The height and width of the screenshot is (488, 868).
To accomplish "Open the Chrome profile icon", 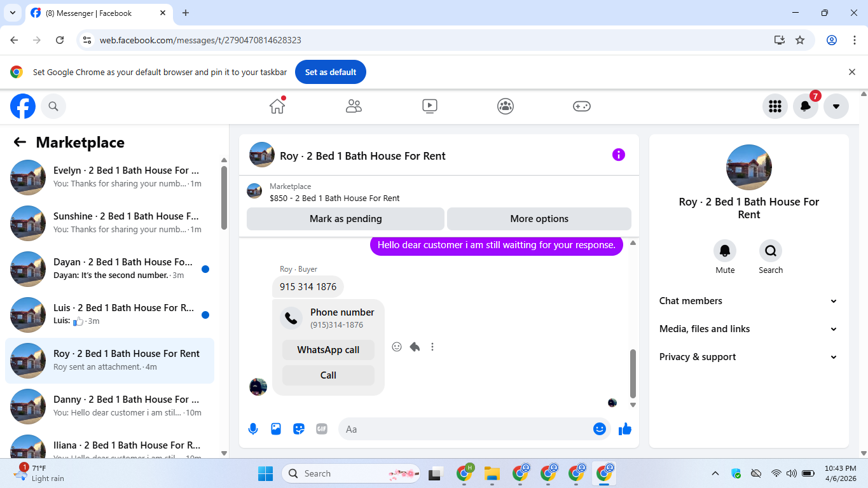I will tap(832, 40).
